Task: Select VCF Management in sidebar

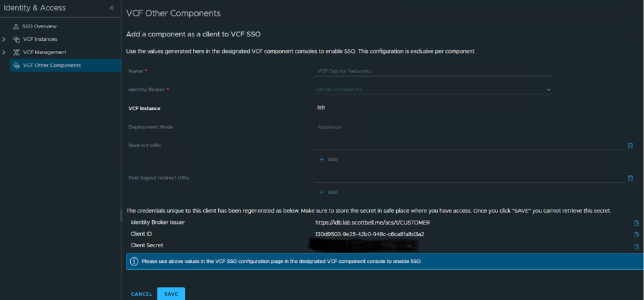Action: 45,53
